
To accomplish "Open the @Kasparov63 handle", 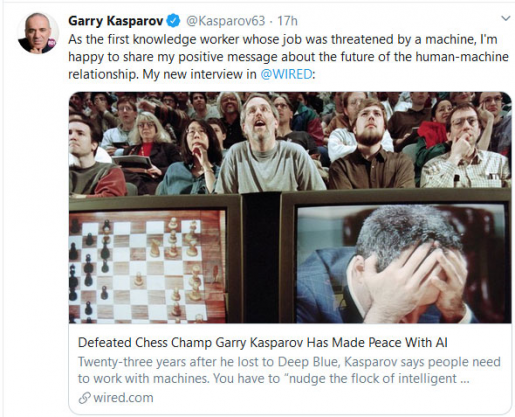I will [225, 21].
